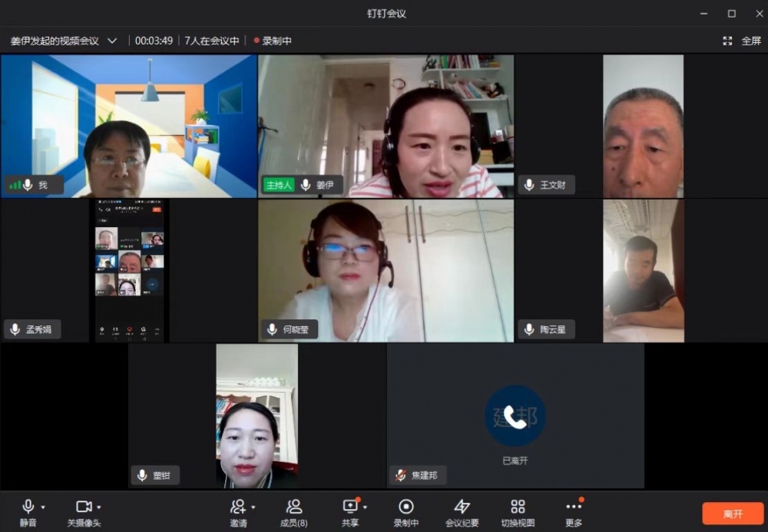Viewport: 768px width, 532px height.
Task: Expand meeting title dropdown 姜伊发起的视频会议
Action: coord(112,41)
